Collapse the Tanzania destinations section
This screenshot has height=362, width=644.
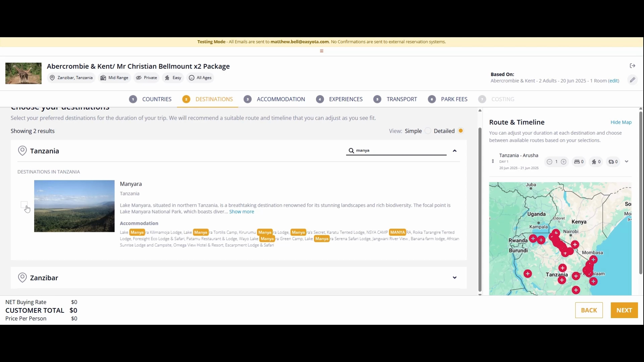(x=454, y=151)
